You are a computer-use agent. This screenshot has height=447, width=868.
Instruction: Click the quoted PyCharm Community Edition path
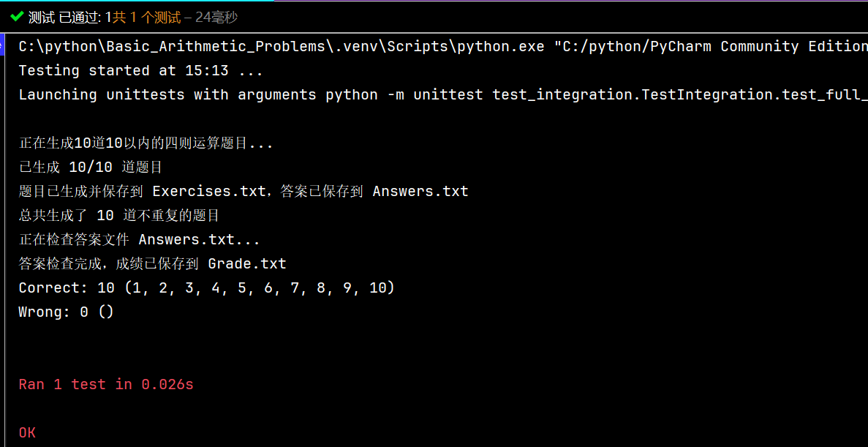[709, 47]
